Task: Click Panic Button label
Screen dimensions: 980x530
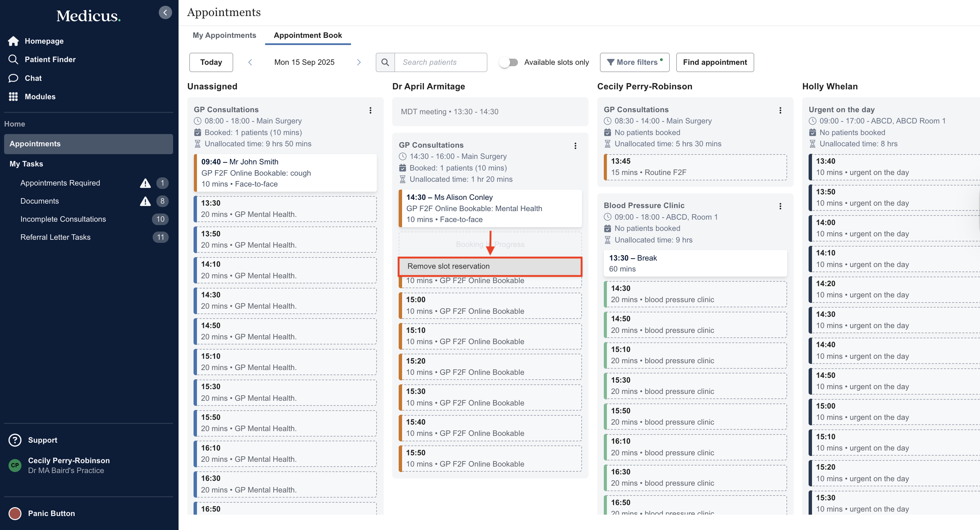Action: 51,513
